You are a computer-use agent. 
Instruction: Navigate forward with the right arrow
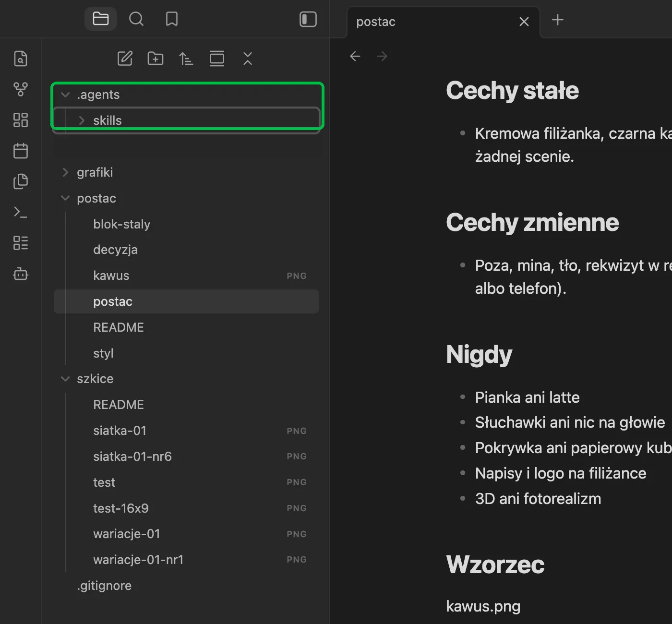tap(382, 56)
